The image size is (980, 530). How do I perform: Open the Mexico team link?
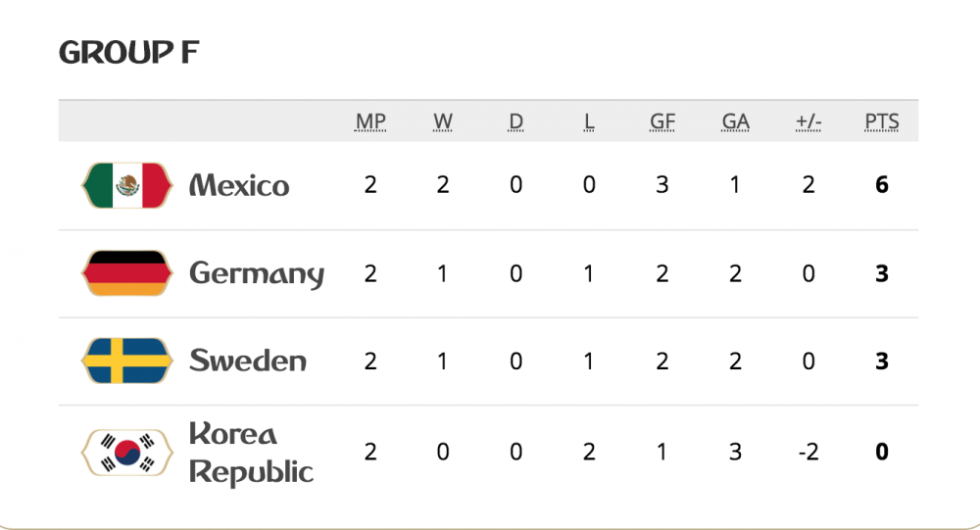[239, 185]
